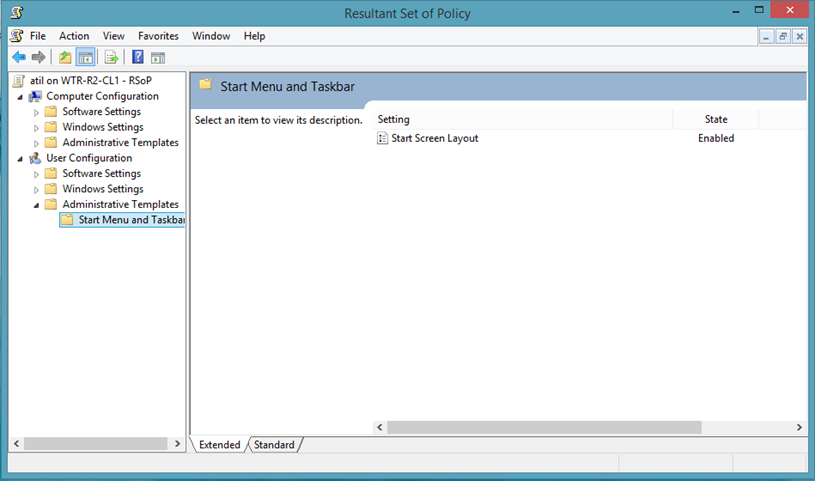Sort by the Setting column header

point(523,119)
